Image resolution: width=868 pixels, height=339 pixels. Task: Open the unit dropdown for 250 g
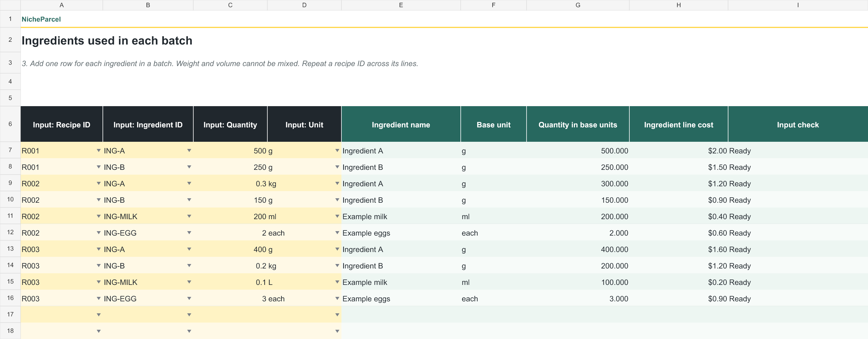tap(337, 167)
